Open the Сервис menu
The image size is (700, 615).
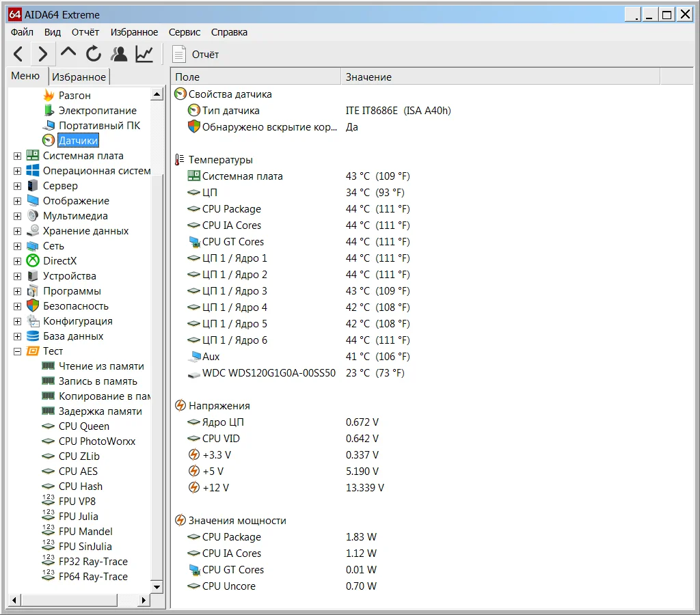click(185, 32)
